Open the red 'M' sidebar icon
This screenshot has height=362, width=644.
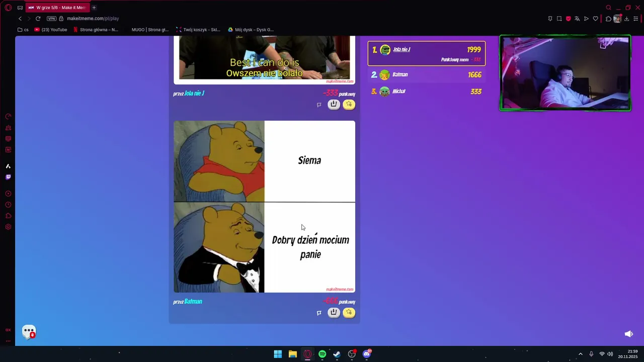8,150
